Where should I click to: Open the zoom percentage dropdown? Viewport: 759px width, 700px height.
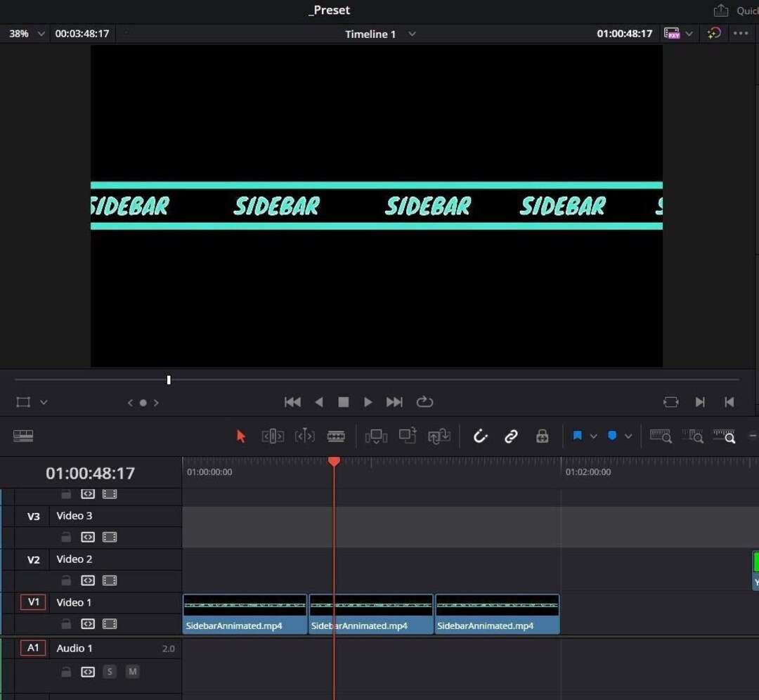click(x=40, y=33)
